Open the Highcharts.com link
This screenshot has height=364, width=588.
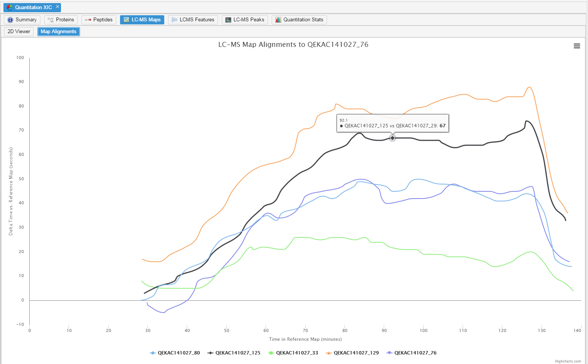point(567,361)
